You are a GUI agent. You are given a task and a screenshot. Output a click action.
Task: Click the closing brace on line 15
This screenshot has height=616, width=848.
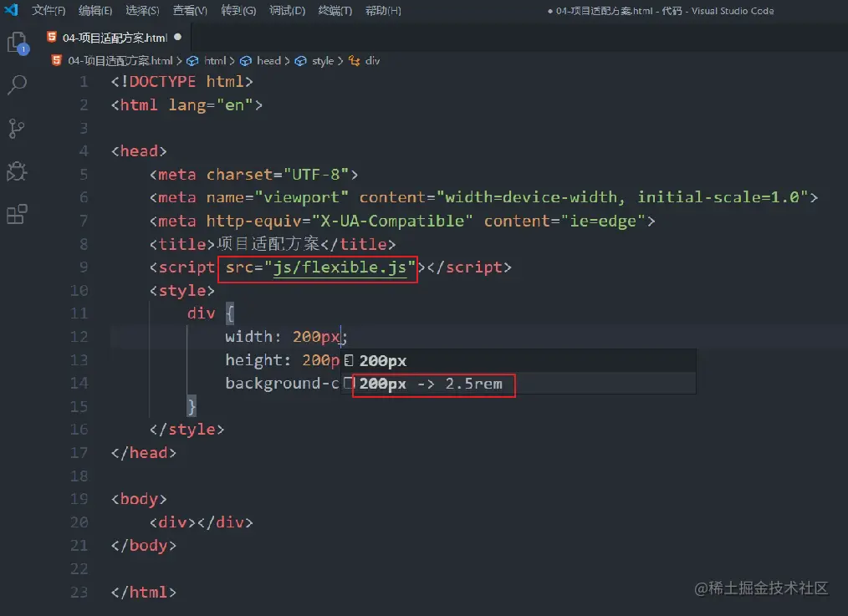pyautogui.click(x=192, y=406)
